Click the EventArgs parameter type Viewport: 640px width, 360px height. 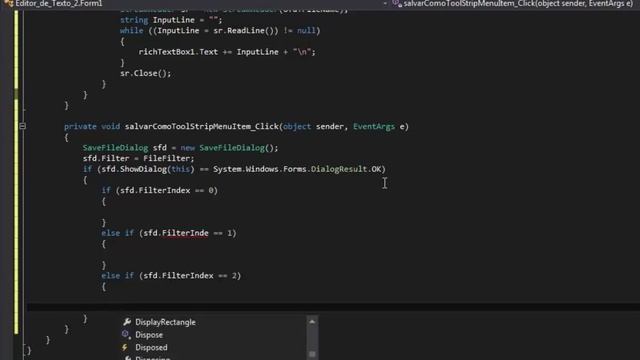pyautogui.click(x=374, y=127)
